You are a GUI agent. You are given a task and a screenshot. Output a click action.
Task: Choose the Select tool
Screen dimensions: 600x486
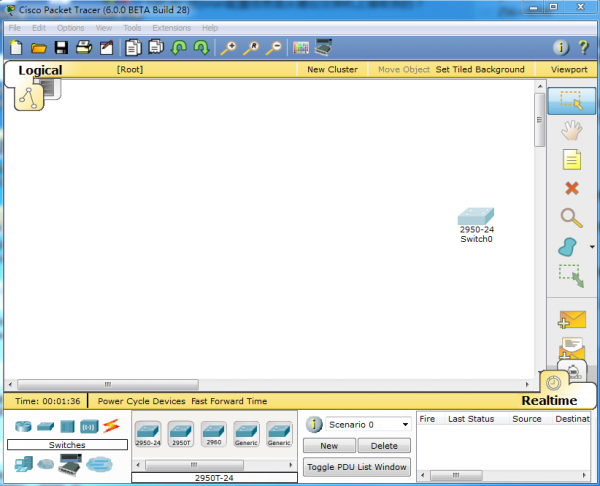pyautogui.click(x=572, y=101)
